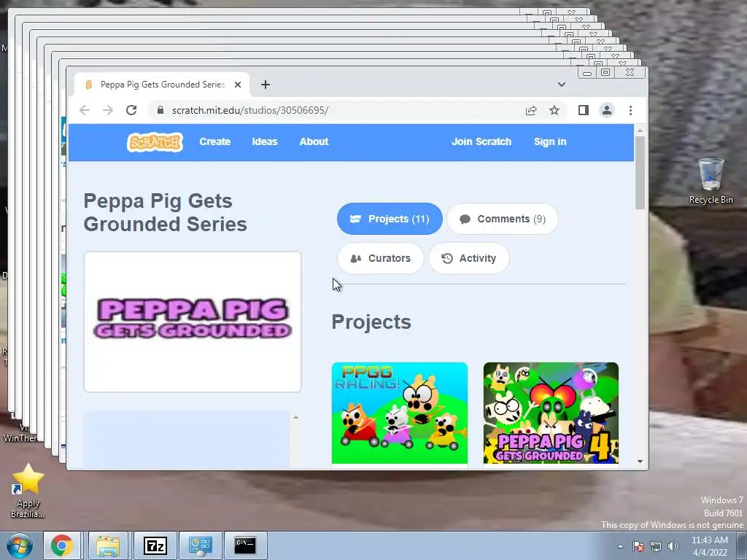The width and height of the screenshot is (747, 560).
Task: Show hidden tray icons arrow
Action: [620, 546]
